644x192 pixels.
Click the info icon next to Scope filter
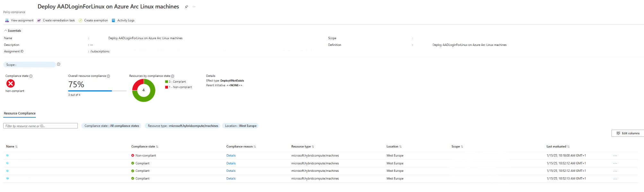pyautogui.click(x=58, y=64)
